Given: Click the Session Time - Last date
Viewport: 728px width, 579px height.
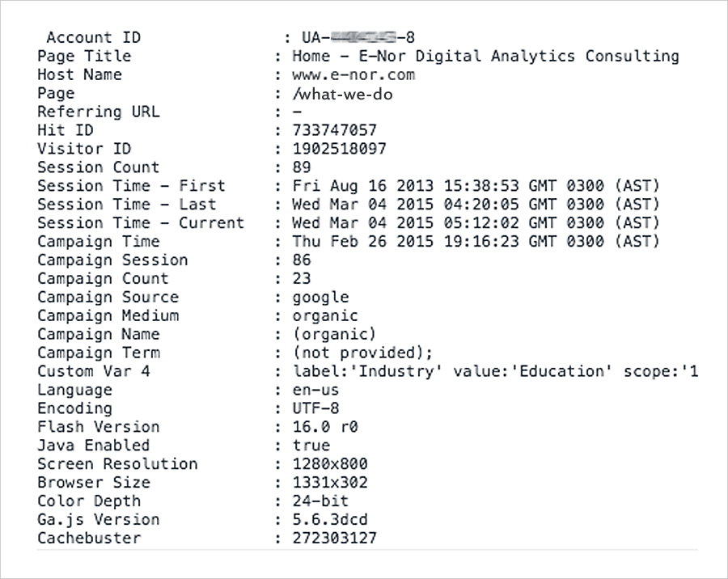Looking at the screenshot, I should tap(476, 205).
